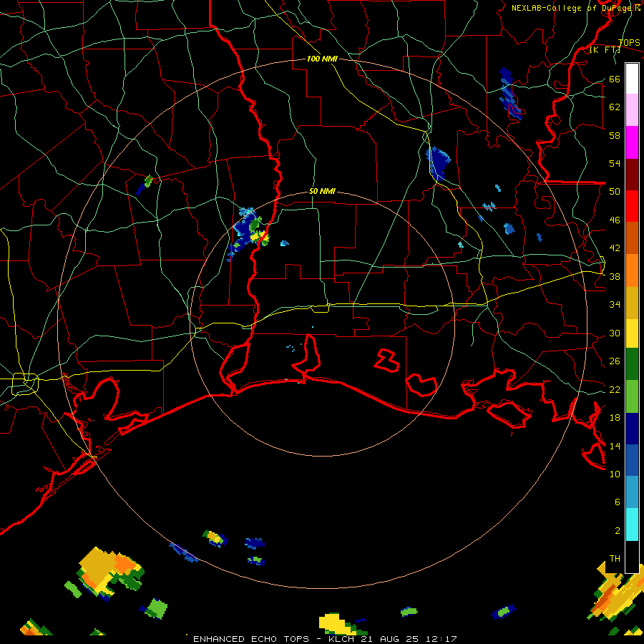Click the legend value 50
Screen dimensions: 644x644
[615, 192]
